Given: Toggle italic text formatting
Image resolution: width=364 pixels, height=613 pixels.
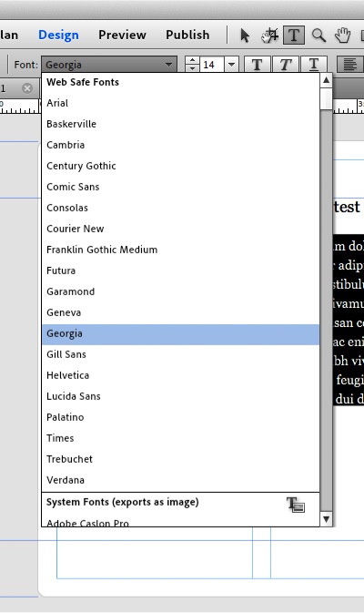Looking at the screenshot, I should pyautogui.click(x=286, y=64).
